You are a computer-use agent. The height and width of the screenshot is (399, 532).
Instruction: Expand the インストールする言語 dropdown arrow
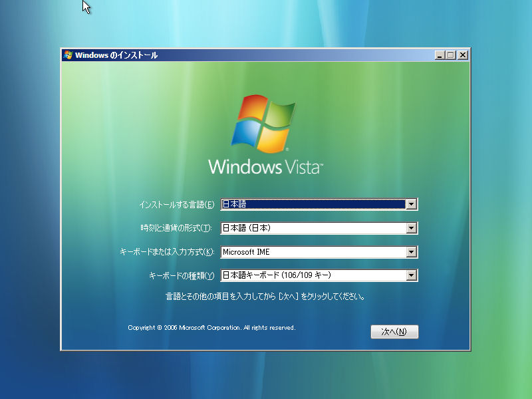pyautogui.click(x=412, y=205)
